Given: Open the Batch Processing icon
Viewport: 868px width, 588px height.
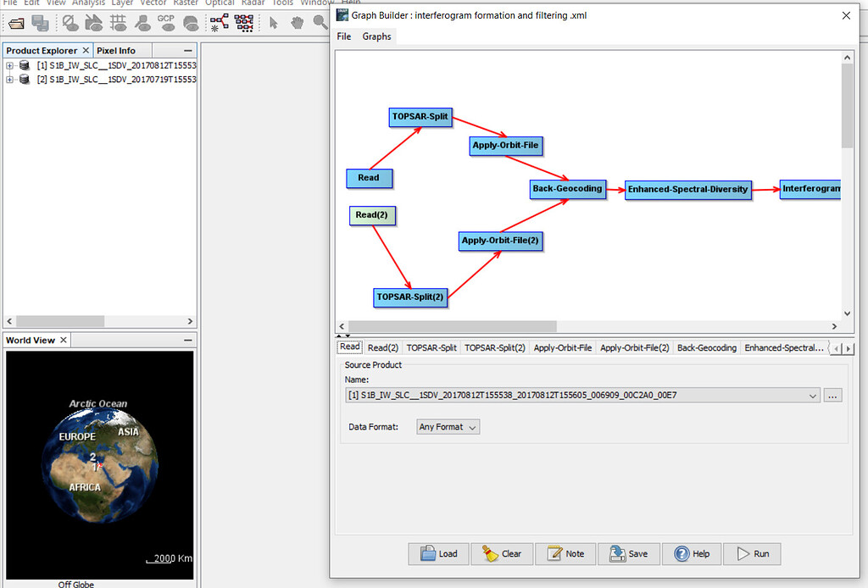Looking at the screenshot, I should pos(243,24).
